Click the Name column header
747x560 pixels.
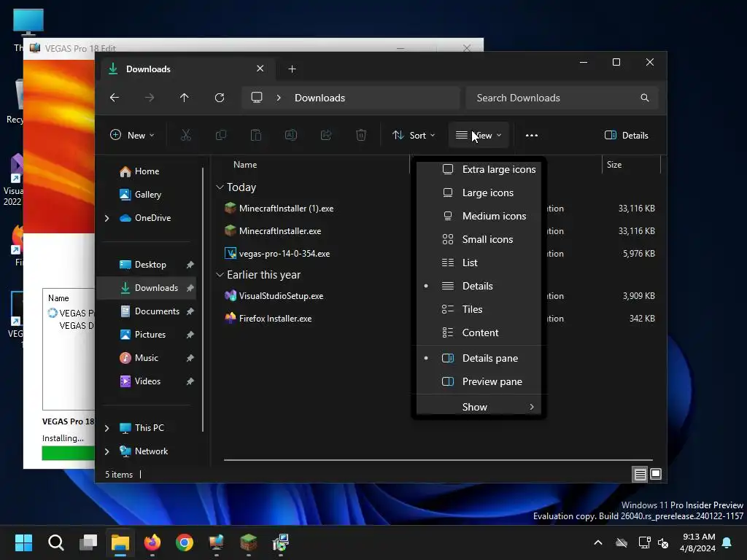click(245, 165)
